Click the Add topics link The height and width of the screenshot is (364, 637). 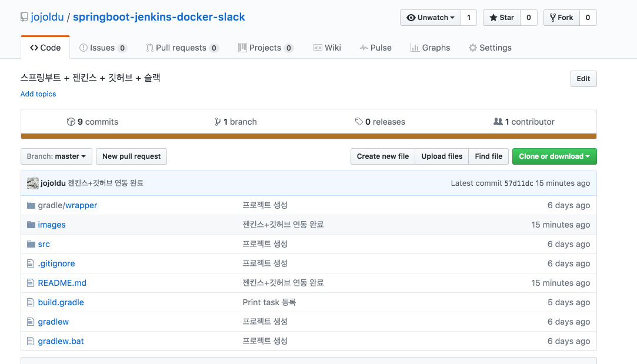tap(38, 94)
